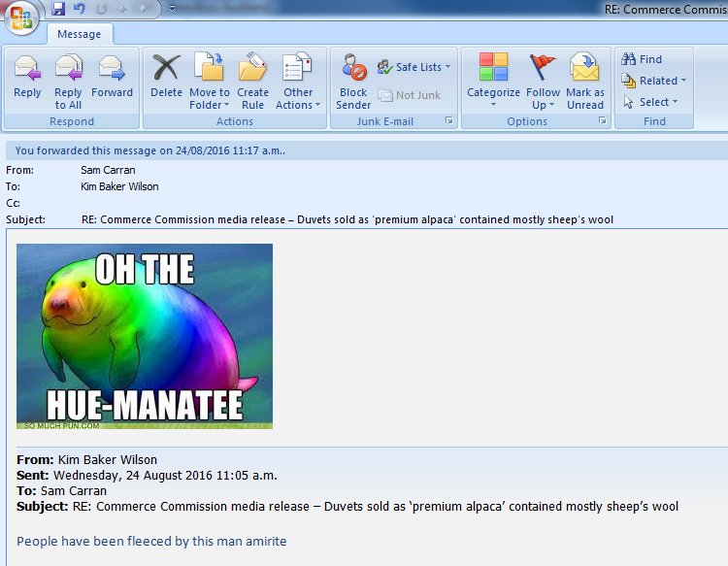Viewport: 728px width, 566px height.
Task: Click the Reply to All icon
Action: coord(68,67)
